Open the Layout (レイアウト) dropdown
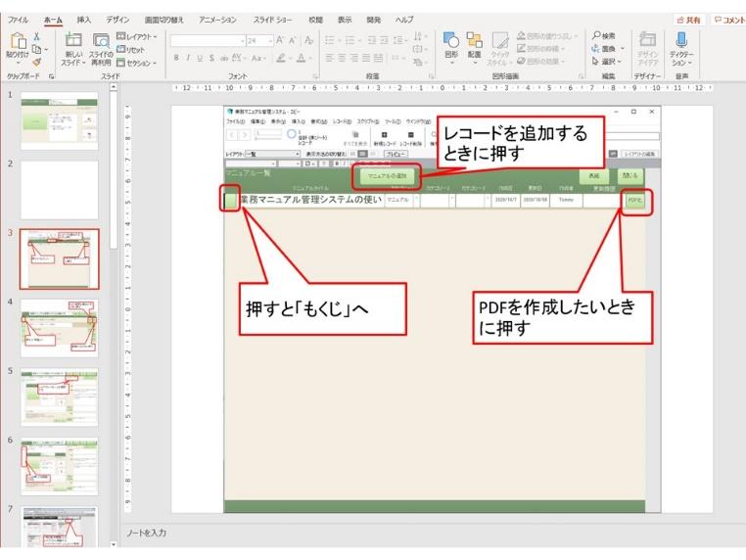746x560 pixels. pyautogui.click(x=136, y=36)
